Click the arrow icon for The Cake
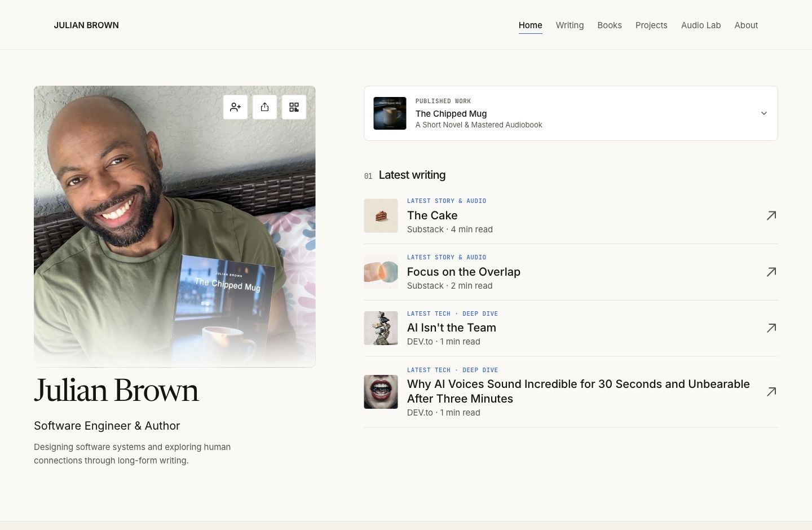812x530 pixels. point(771,215)
